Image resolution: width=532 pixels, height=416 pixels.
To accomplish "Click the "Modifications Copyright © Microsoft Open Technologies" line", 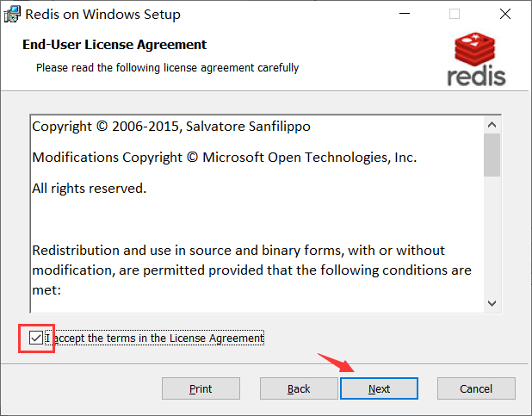I will coord(225,158).
